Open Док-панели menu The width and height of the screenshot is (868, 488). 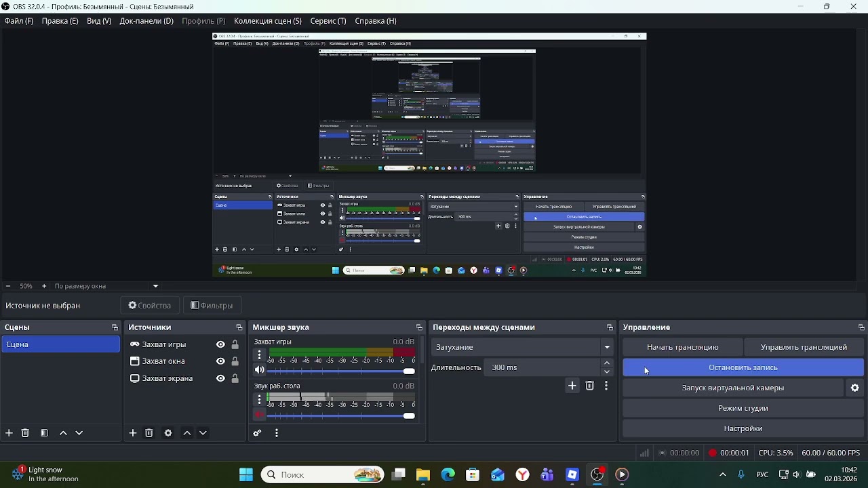(x=146, y=21)
